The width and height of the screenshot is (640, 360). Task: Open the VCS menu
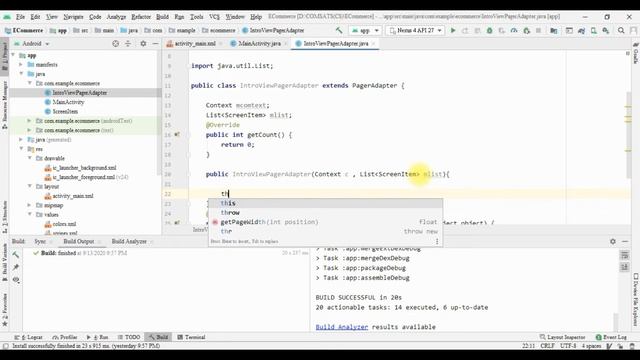(214, 17)
